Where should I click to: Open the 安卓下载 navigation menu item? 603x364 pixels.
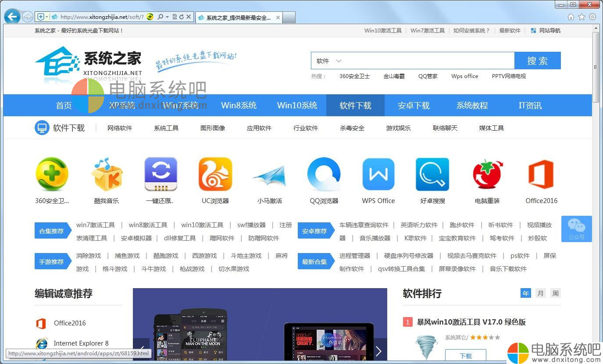point(414,105)
